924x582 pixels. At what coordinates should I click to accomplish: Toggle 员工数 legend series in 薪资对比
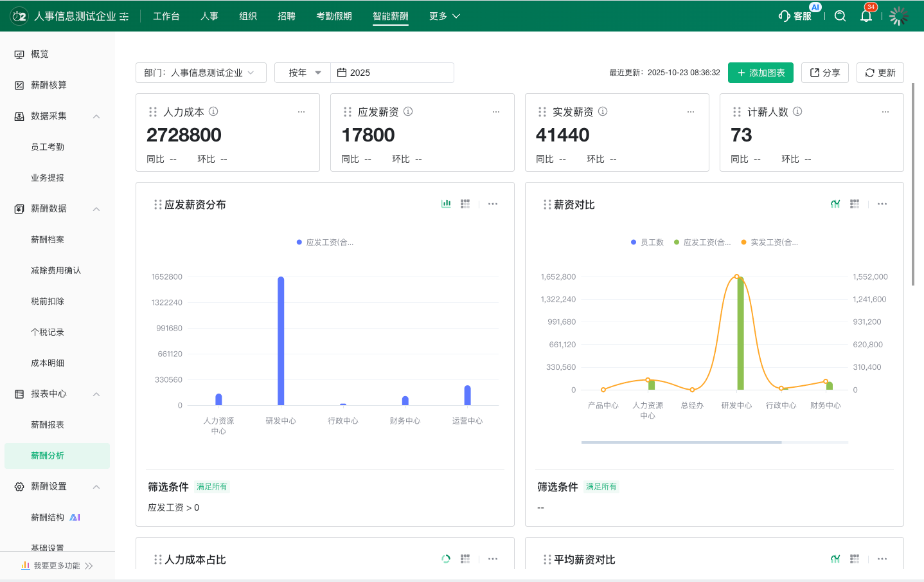point(647,242)
